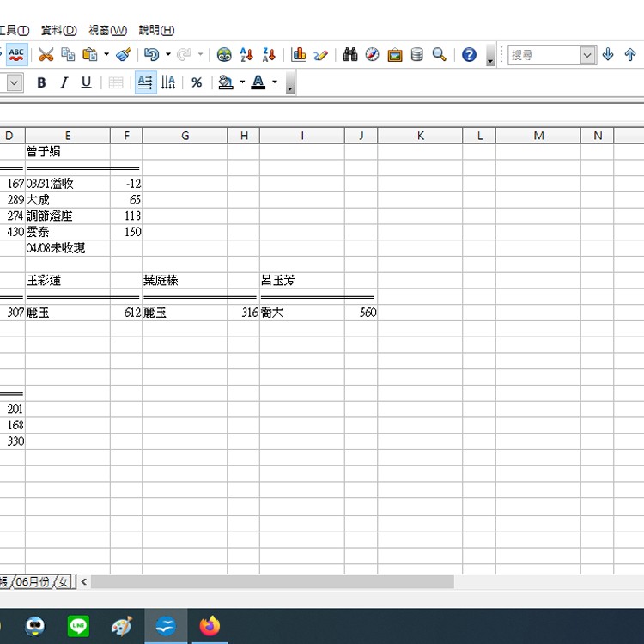The image size is (644, 644).
Task: Insert a chart using the chart icon
Action: (x=298, y=55)
